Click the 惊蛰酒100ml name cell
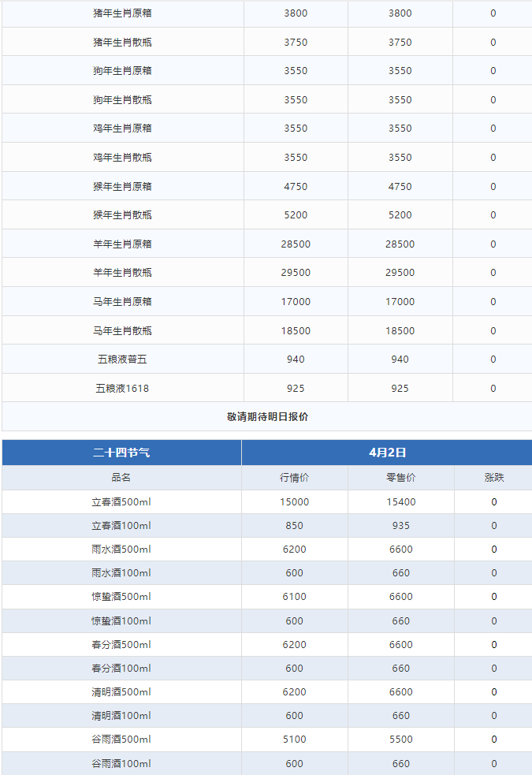Screen dimensions: 532x775 pos(121,620)
